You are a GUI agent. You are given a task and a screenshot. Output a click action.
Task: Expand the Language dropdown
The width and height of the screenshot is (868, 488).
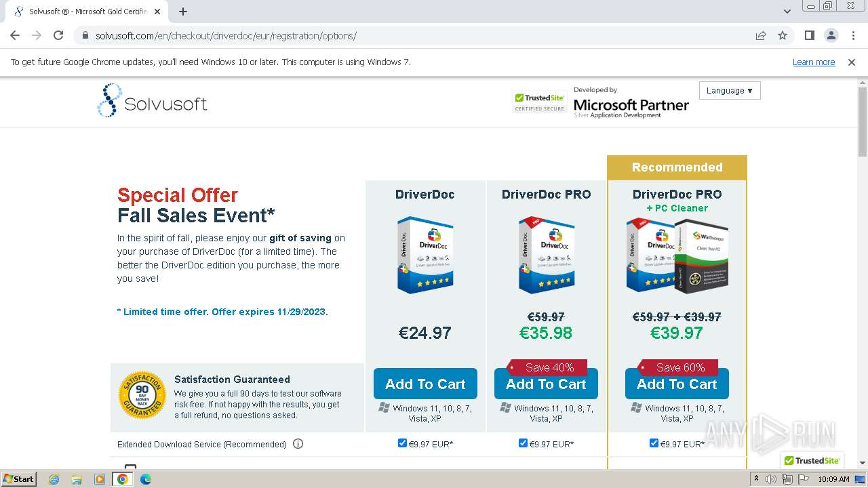729,91
